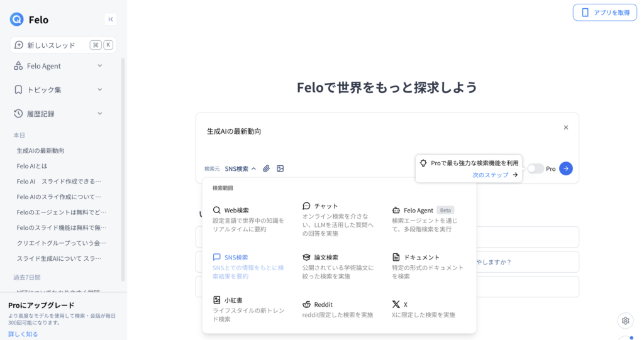Click the 本日 history label
This screenshot has height=340, width=644.
point(19,135)
